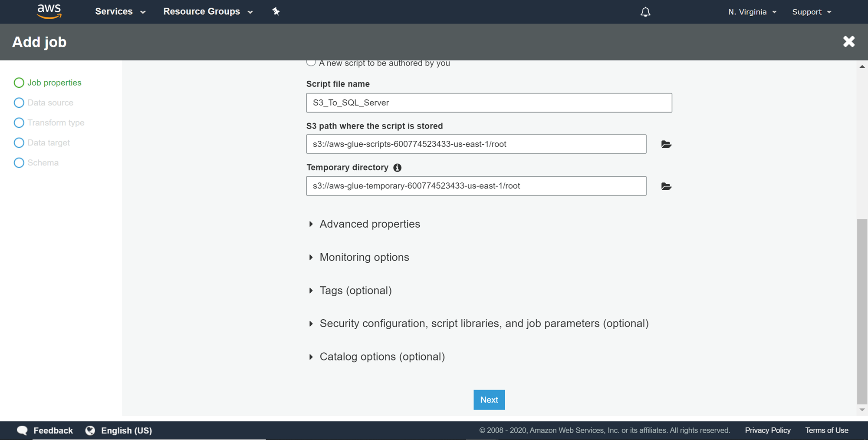Click the language globe icon
This screenshot has width=868, height=440.
tap(90, 430)
